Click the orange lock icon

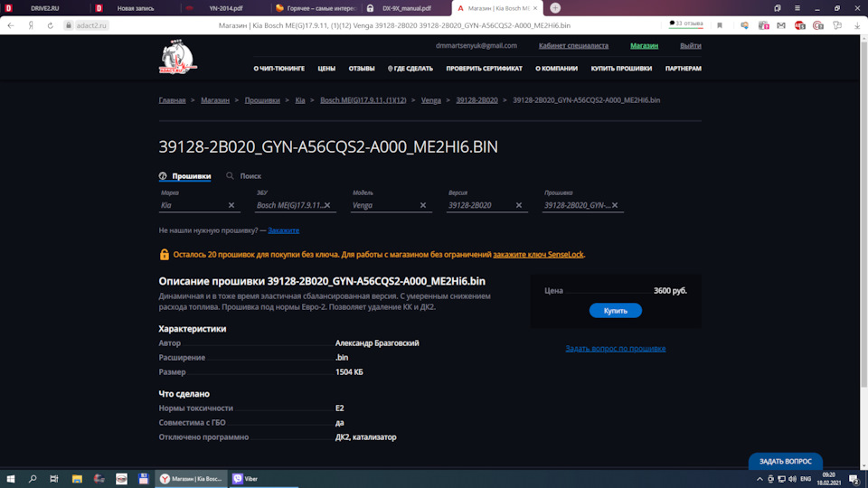point(165,254)
